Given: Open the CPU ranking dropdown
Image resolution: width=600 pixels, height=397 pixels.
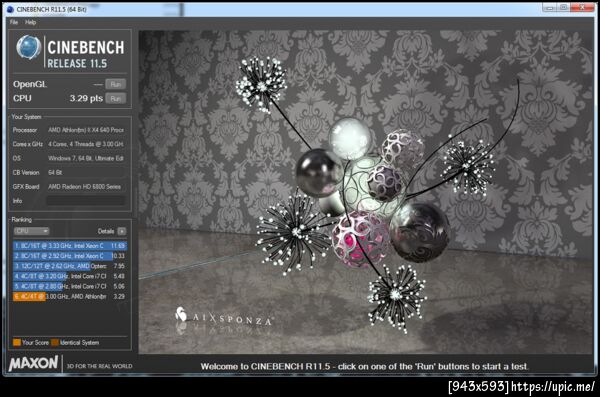Looking at the screenshot, I should (32, 231).
